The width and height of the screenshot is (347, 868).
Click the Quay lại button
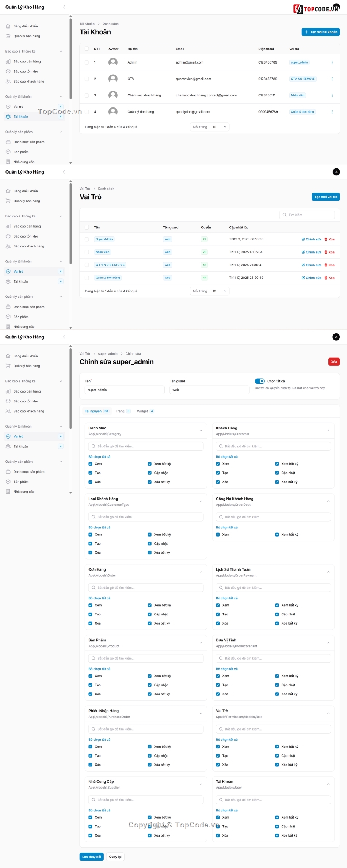click(115, 857)
